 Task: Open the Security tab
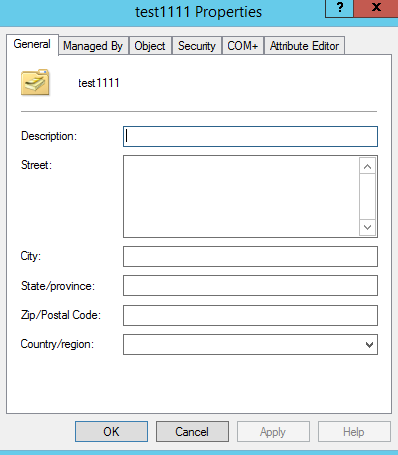197,46
